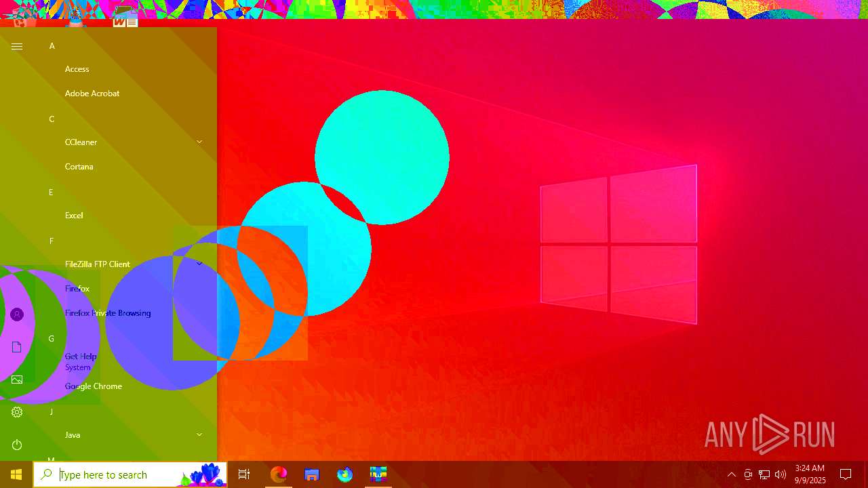Click the 'Type here to search' box
The width and height of the screenshot is (868, 488).
130,474
